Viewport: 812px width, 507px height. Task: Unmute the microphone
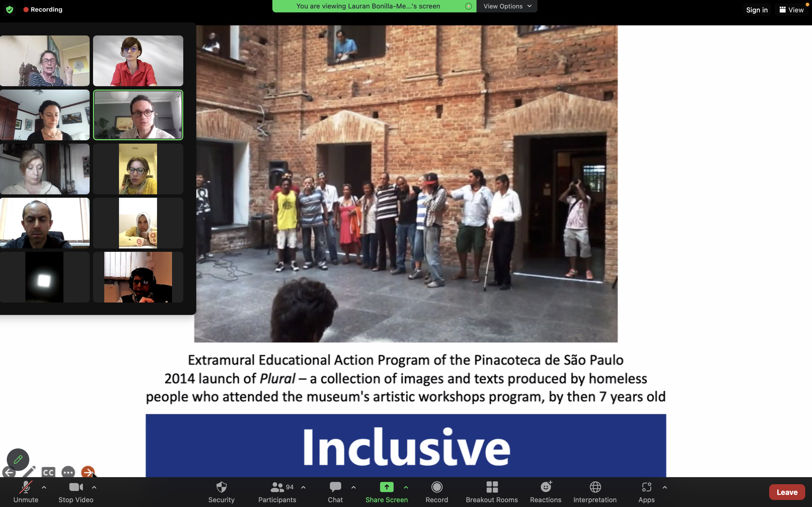coord(26,492)
